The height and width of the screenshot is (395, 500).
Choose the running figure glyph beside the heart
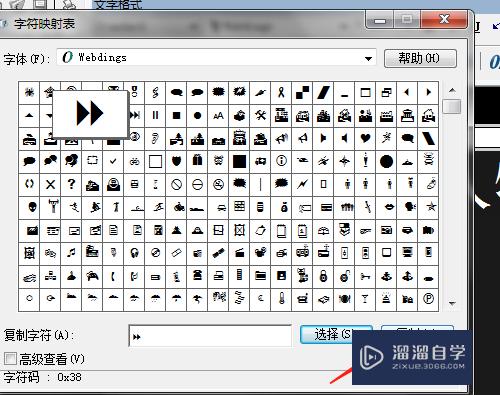(x=386, y=138)
